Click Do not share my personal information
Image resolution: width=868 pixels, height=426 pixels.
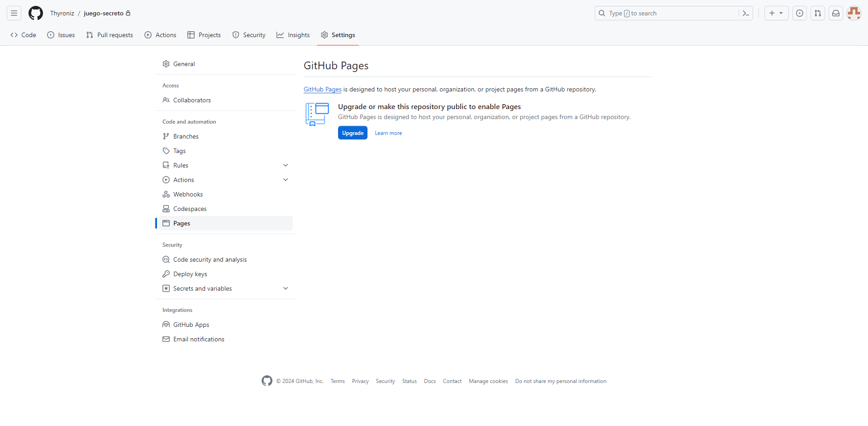point(561,381)
